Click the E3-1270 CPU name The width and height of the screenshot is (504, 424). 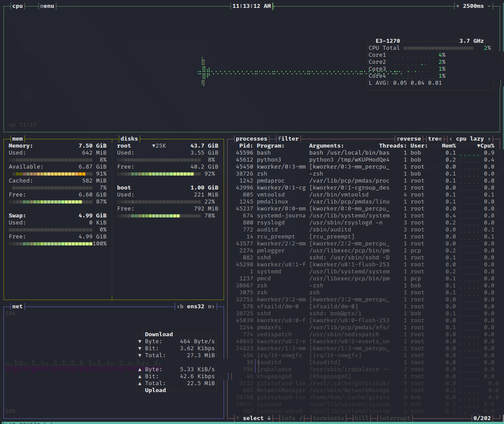(x=388, y=41)
